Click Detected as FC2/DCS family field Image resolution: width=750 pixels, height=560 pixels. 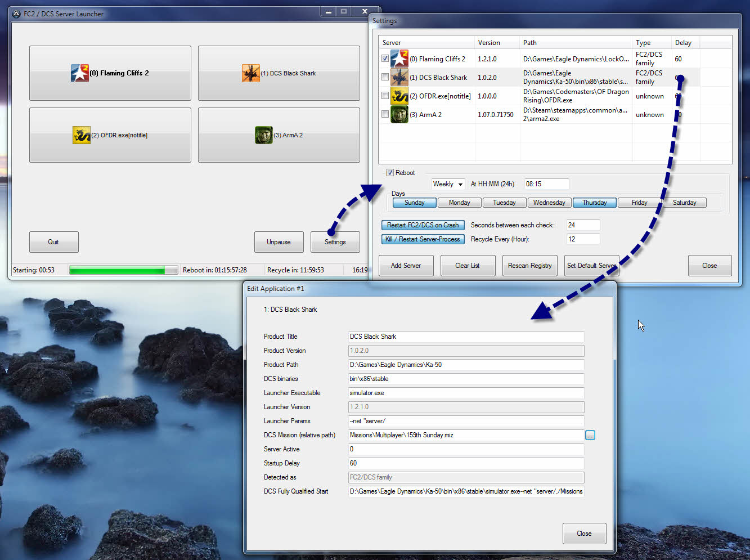coord(466,477)
